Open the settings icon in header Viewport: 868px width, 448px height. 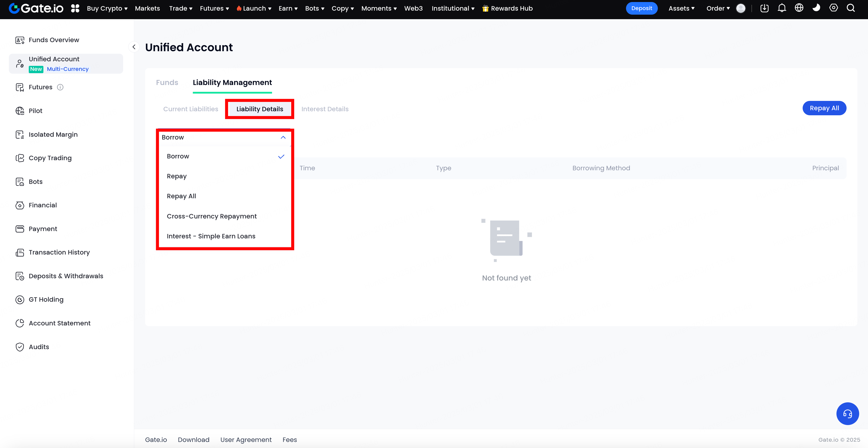tap(834, 8)
